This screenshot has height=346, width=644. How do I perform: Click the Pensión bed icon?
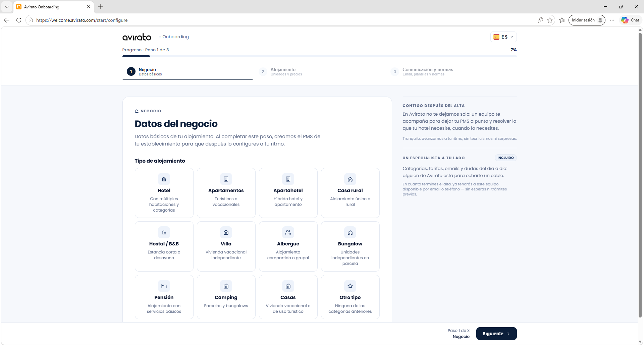[164, 286]
